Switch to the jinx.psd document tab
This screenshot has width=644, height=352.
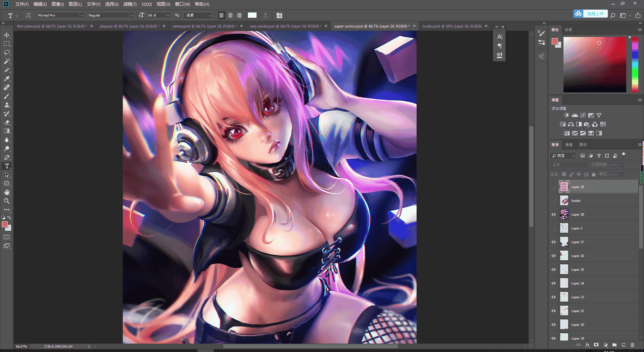[129, 26]
